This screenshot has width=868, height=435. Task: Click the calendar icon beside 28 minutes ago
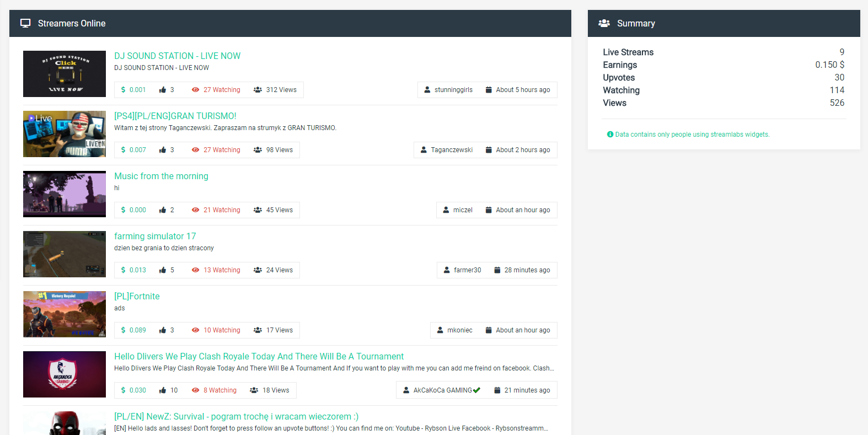tap(497, 270)
